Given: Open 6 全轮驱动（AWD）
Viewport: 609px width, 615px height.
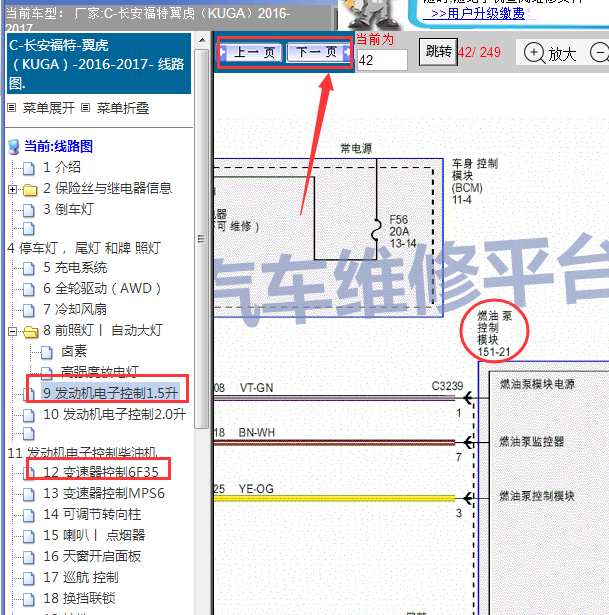Looking at the screenshot, I should [102, 288].
